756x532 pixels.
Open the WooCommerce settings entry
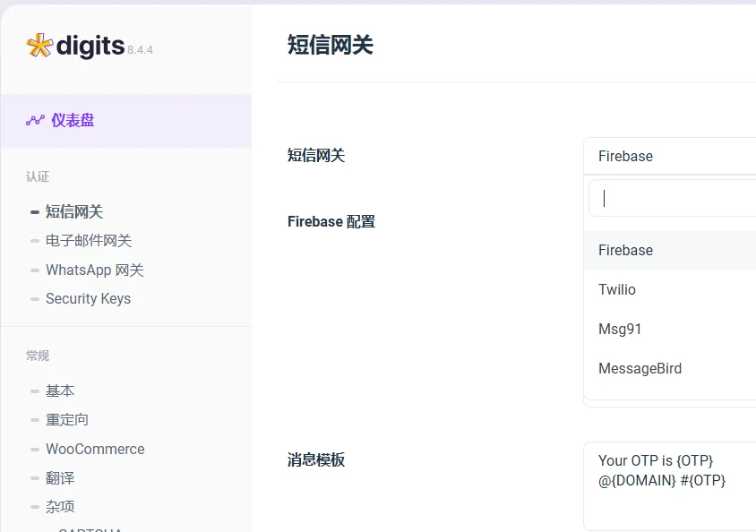94,449
